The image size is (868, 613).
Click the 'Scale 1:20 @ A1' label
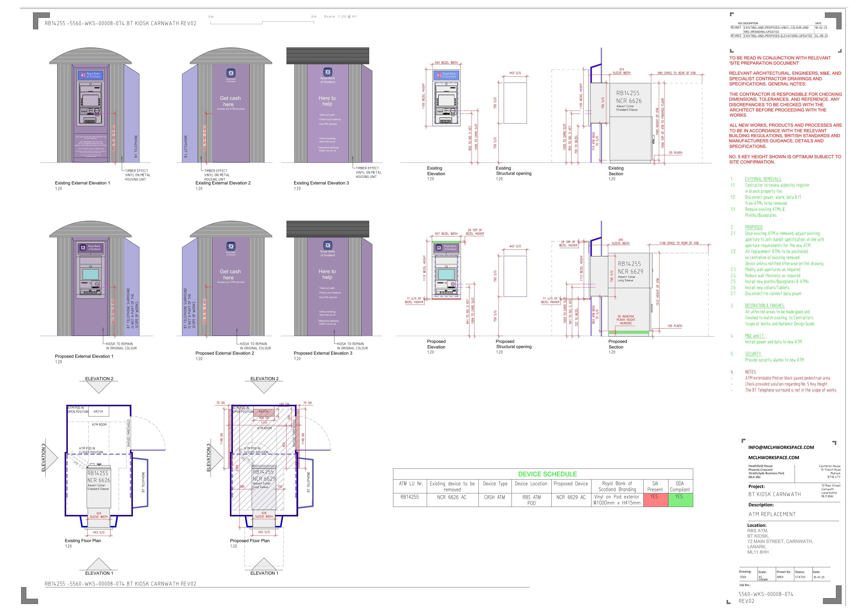pyautogui.click(x=340, y=16)
